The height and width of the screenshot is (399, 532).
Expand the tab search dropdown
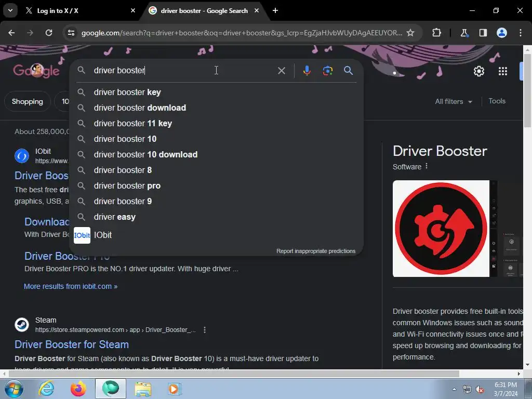coord(10,10)
